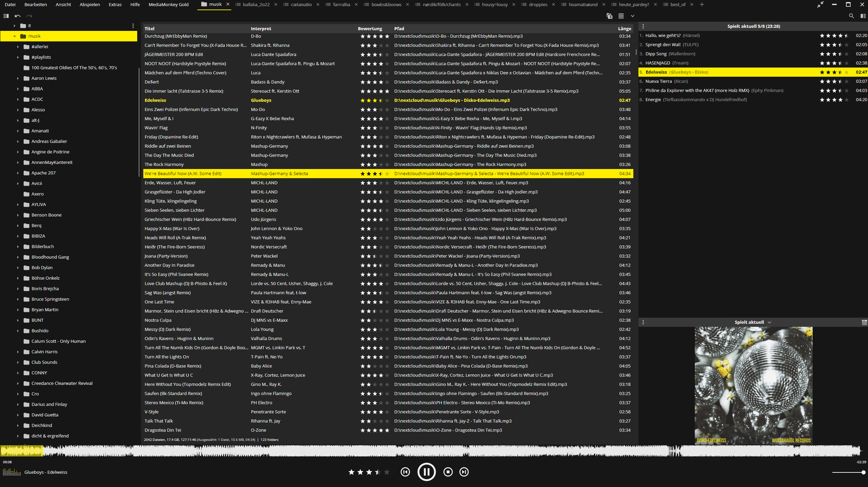This screenshot has width=868, height=487.
Task: Open the Bearbeiten menu
Action: [36, 4]
